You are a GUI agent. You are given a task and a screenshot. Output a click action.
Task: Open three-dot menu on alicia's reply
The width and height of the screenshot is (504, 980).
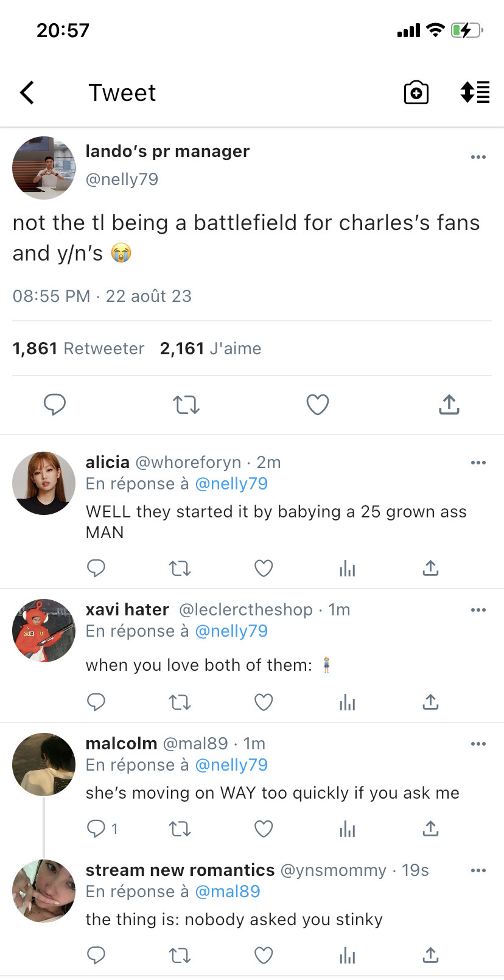[x=478, y=463]
